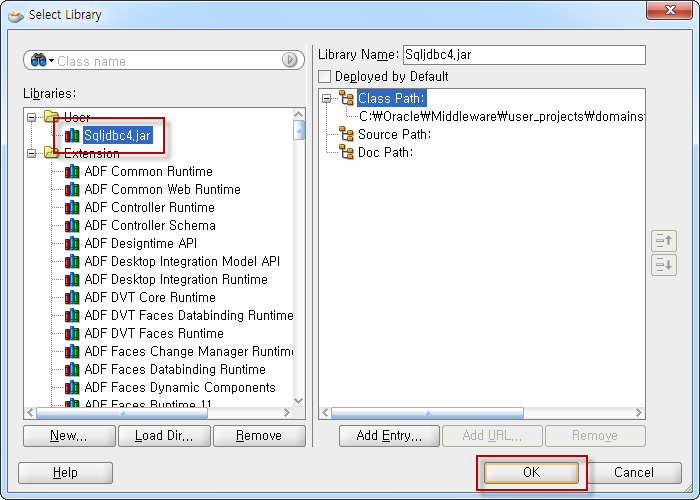Click ADF DVT Core Runtime library icon
Viewport: 700px width, 500px height.
72,297
